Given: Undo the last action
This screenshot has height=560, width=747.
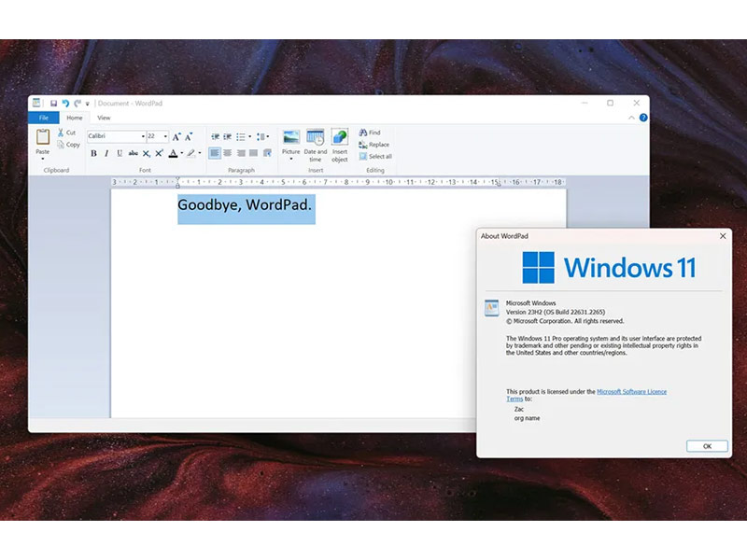Looking at the screenshot, I should [x=65, y=104].
